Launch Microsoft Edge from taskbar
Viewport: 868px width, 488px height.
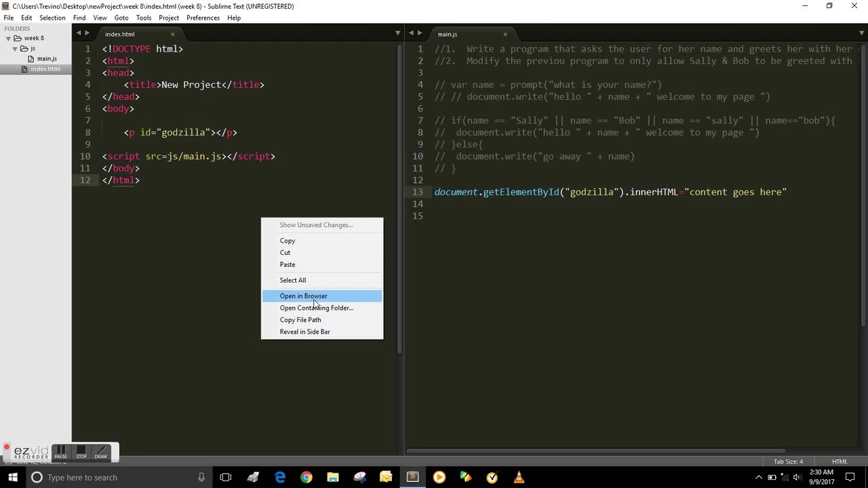click(280, 477)
